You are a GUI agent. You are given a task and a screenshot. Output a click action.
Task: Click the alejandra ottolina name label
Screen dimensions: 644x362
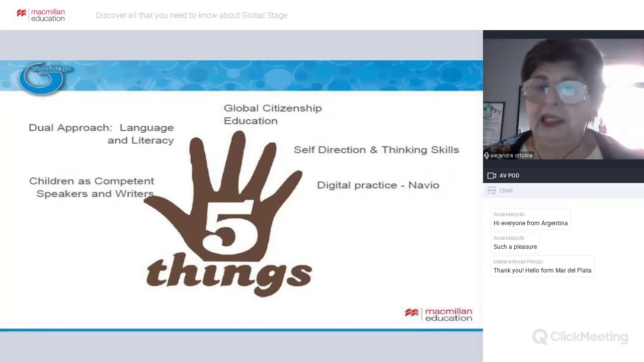tap(511, 156)
